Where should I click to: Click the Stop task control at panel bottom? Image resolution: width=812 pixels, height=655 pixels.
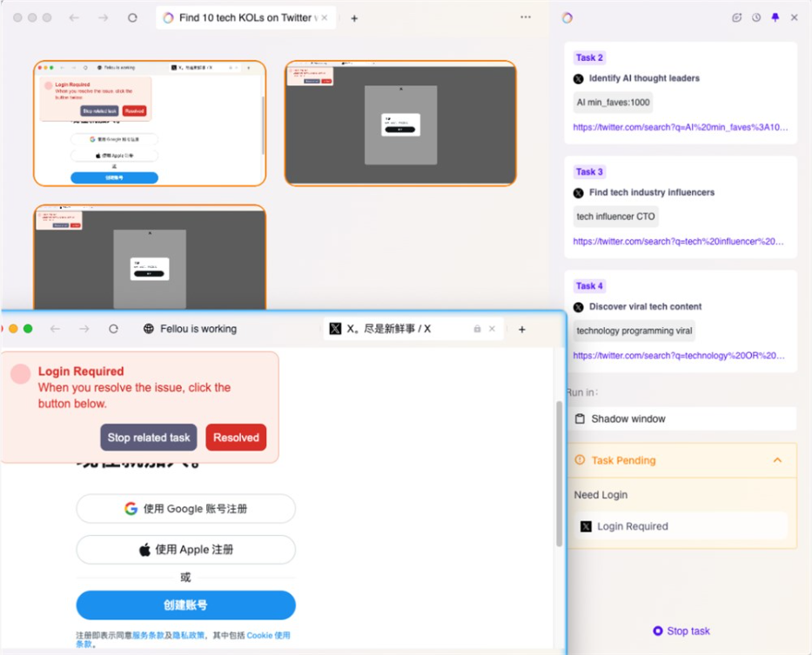[x=681, y=631]
